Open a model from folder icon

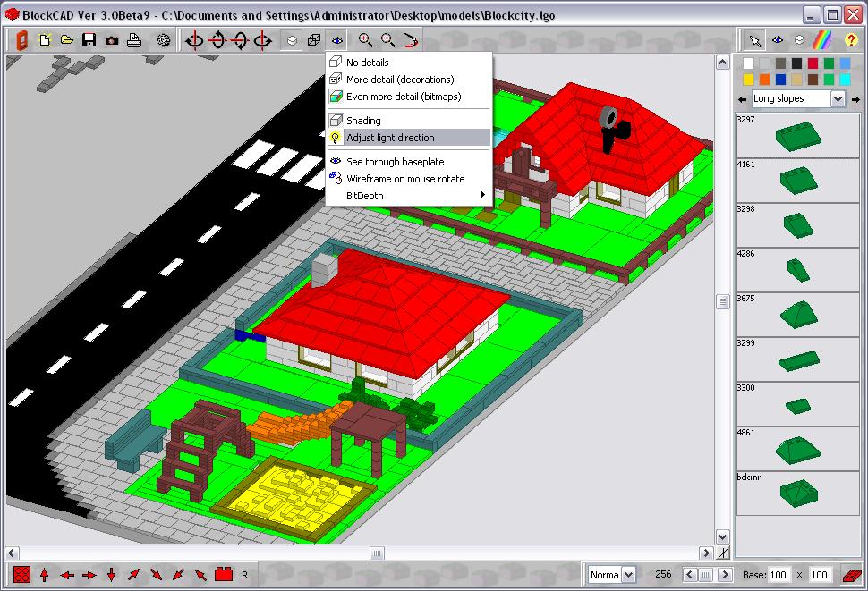pos(67,40)
